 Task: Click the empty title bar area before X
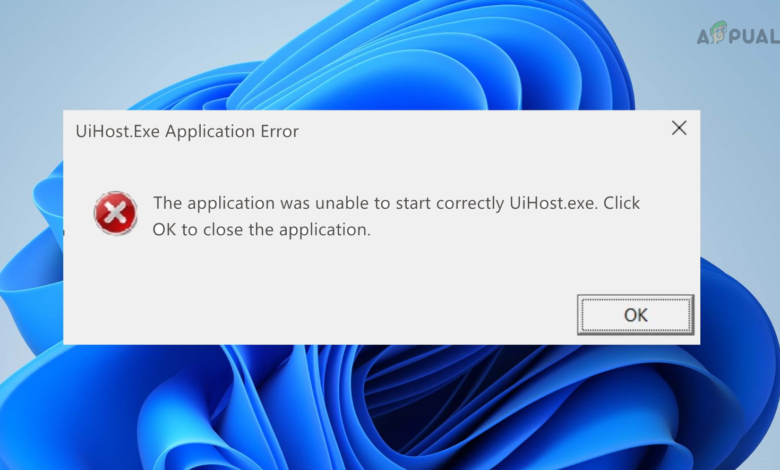[483, 130]
